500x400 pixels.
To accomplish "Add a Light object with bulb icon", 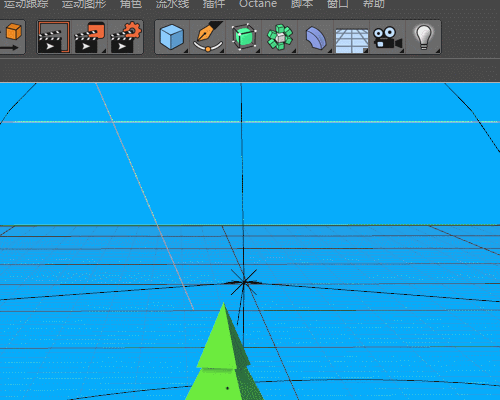I will point(424,37).
